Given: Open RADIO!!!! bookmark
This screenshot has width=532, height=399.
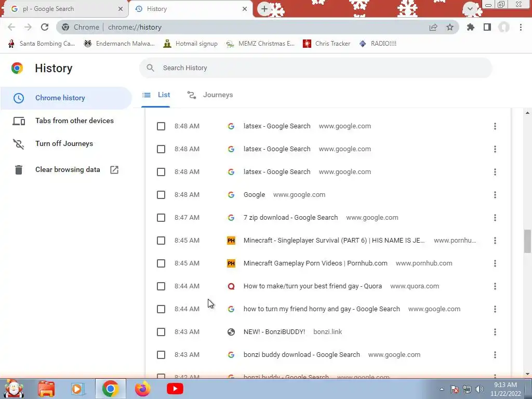Looking at the screenshot, I should [378, 44].
